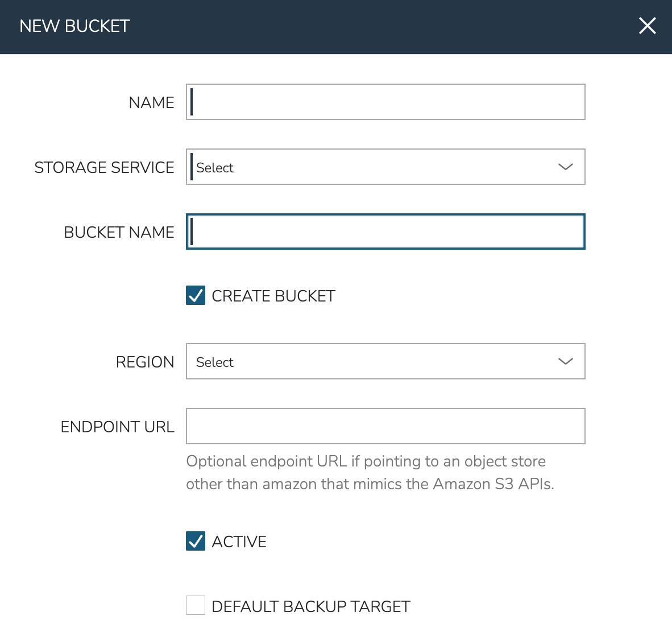
Task: Close the New Bucket dialog
Action: [647, 26]
